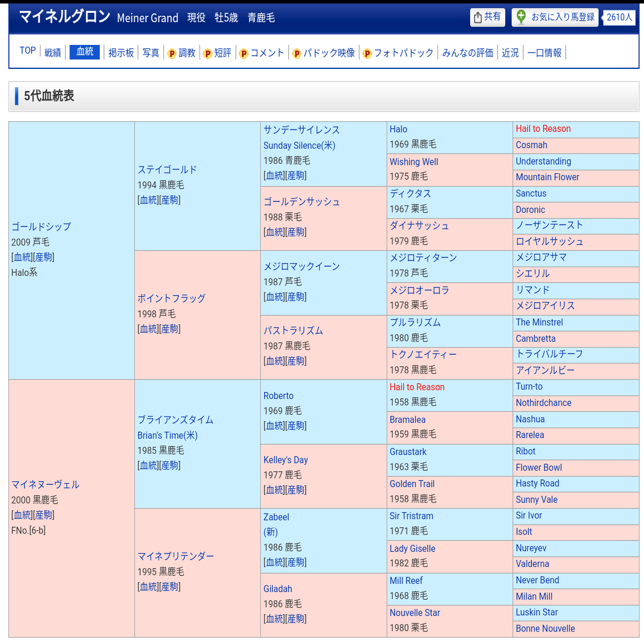644x644 pixels.
Task: Click the premium P icon beside コメント
Action: click(244, 54)
